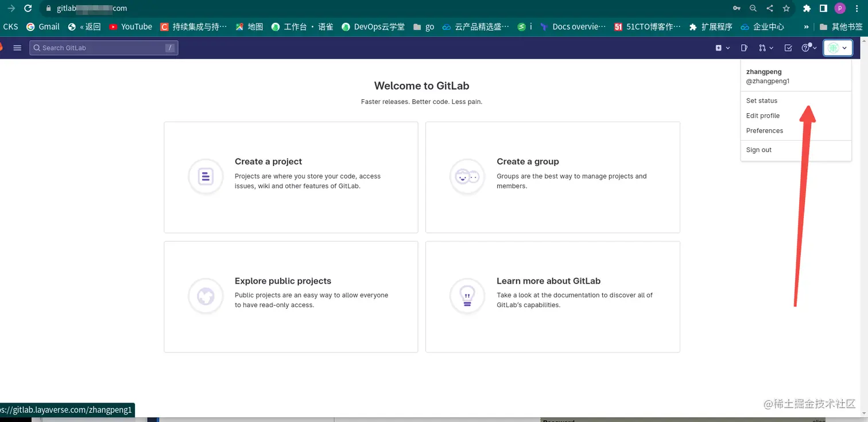The height and width of the screenshot is (422, 868).
Task: Open the GitLab hamburger menu
Action: coord(17,48)
